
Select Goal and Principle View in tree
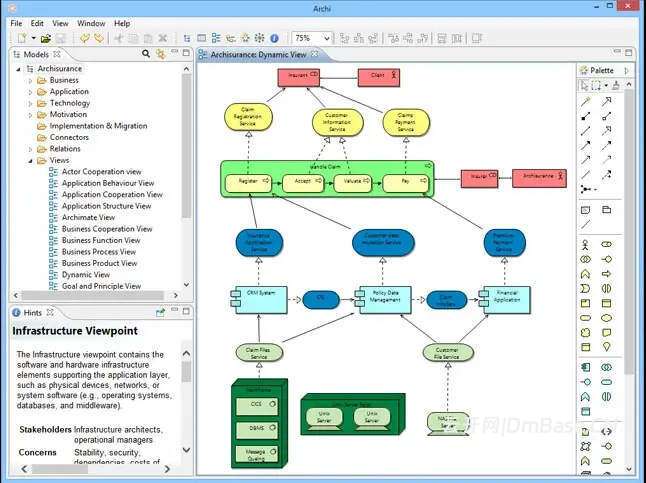101,286
